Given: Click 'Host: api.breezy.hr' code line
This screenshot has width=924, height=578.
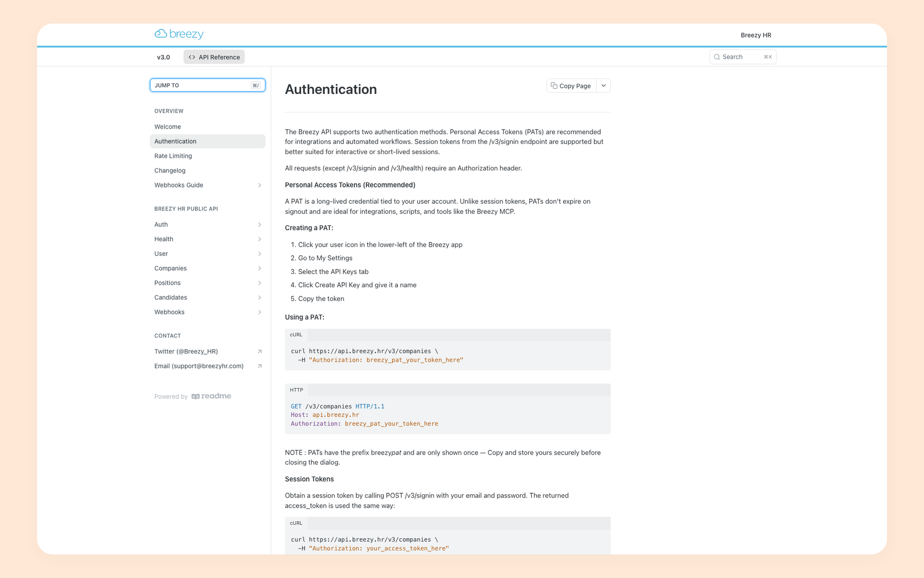Looking at the screenshot, I should coord(325,415).
